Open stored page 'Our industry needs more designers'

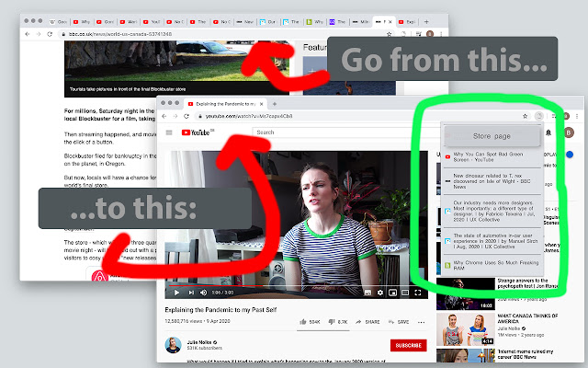point(492,211)
